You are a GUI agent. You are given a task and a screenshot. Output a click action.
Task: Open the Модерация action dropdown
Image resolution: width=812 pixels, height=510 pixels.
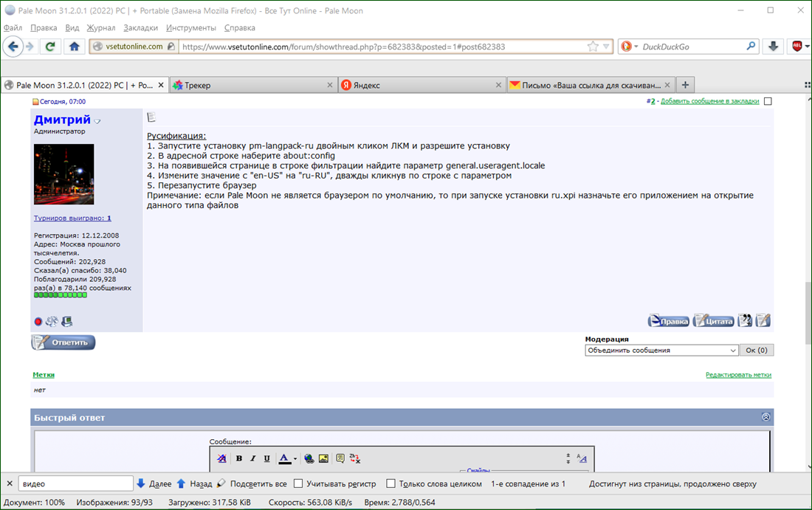click(x=661, y=351)
